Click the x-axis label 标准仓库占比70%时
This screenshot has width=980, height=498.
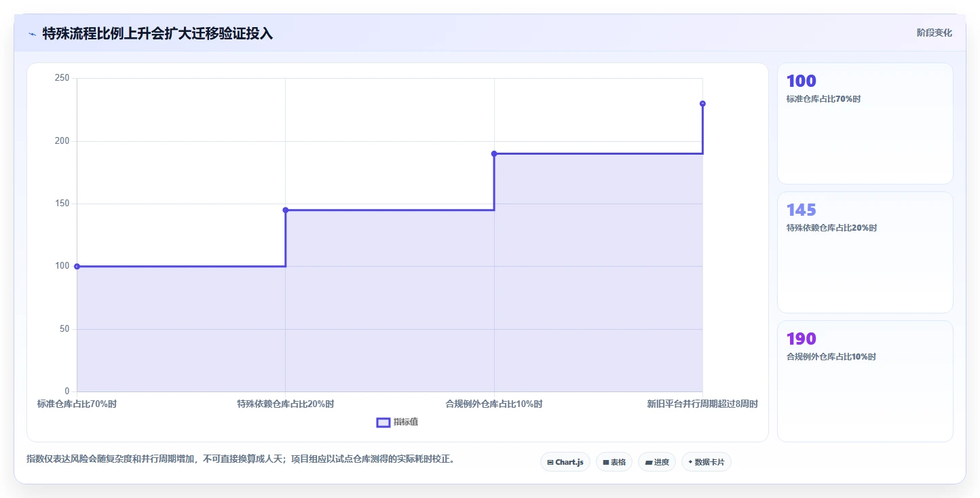click(x=77, y=404)
